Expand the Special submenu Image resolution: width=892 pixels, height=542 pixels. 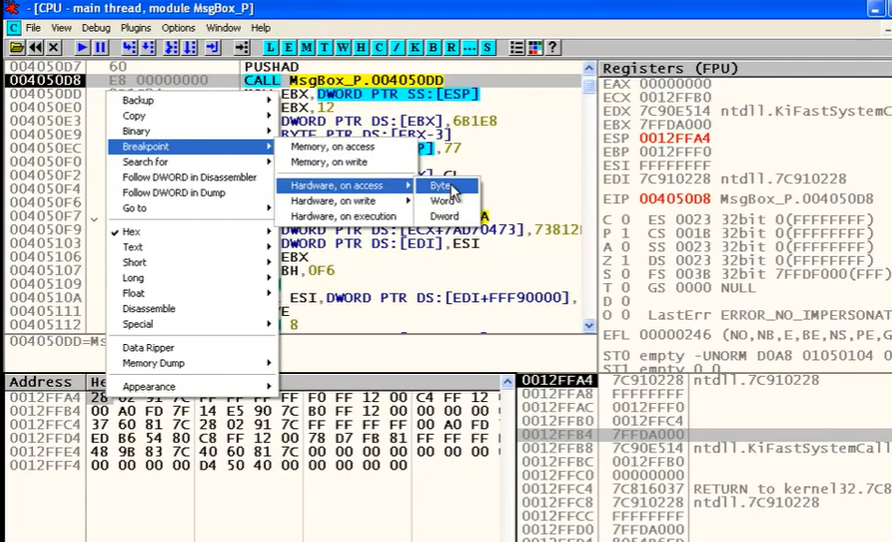pos(192,324)
